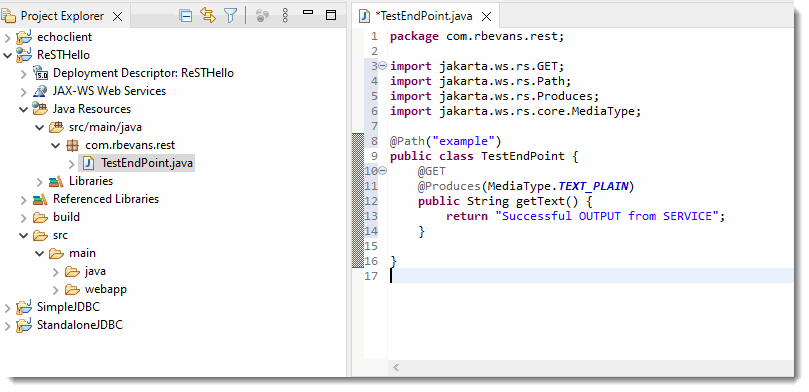Collapse the src folder
Screen dimensions: 809x392
(x=23, y=235)
